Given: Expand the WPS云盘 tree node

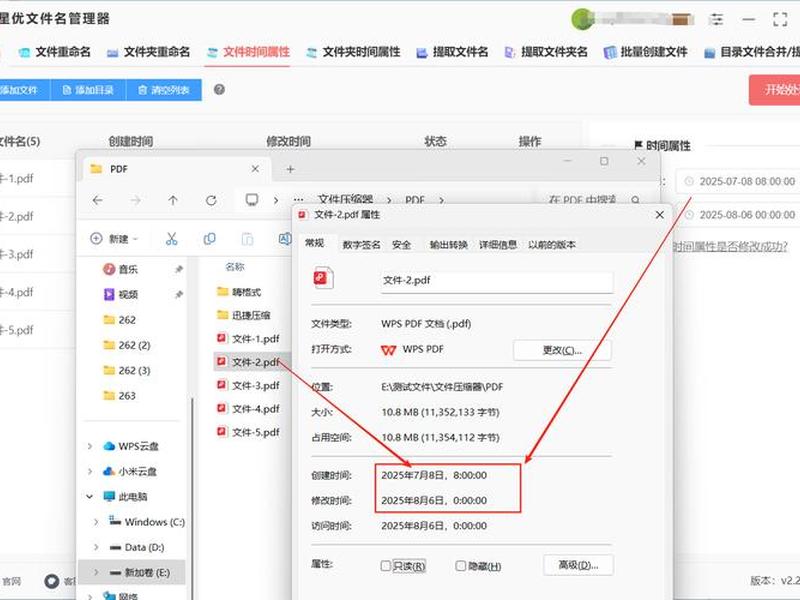Looking at the screenshot, I should (90, 446).
